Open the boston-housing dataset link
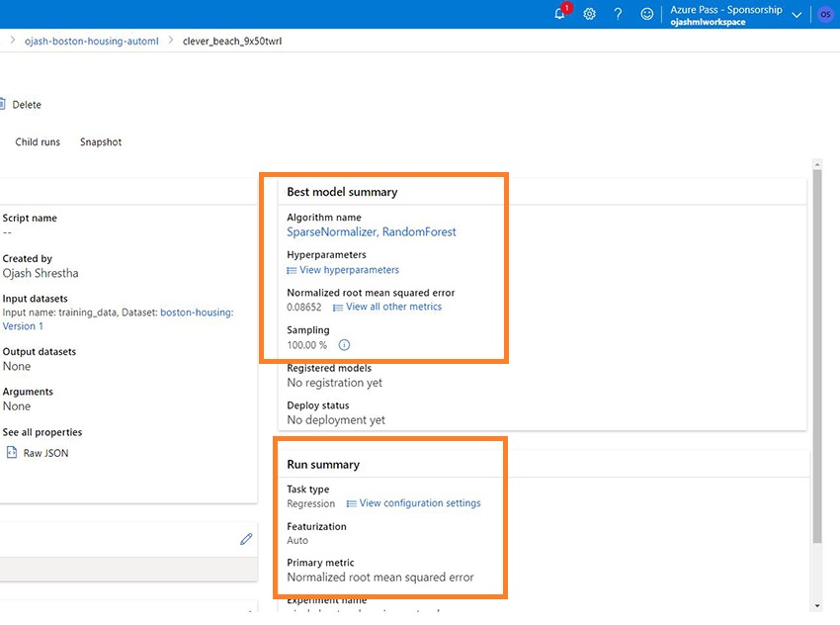 coord(197,312)
